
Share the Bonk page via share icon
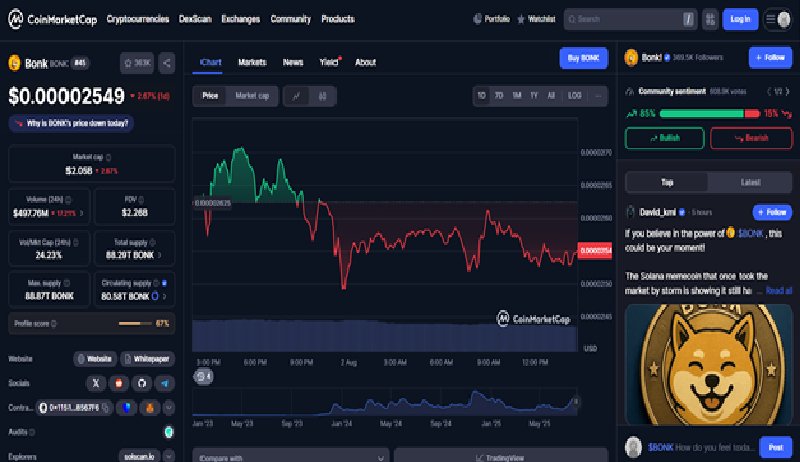point(167,63)
